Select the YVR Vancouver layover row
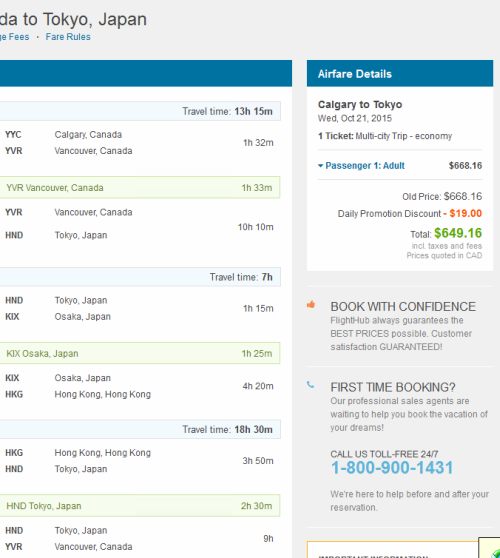500x558 pixels. 140,188
